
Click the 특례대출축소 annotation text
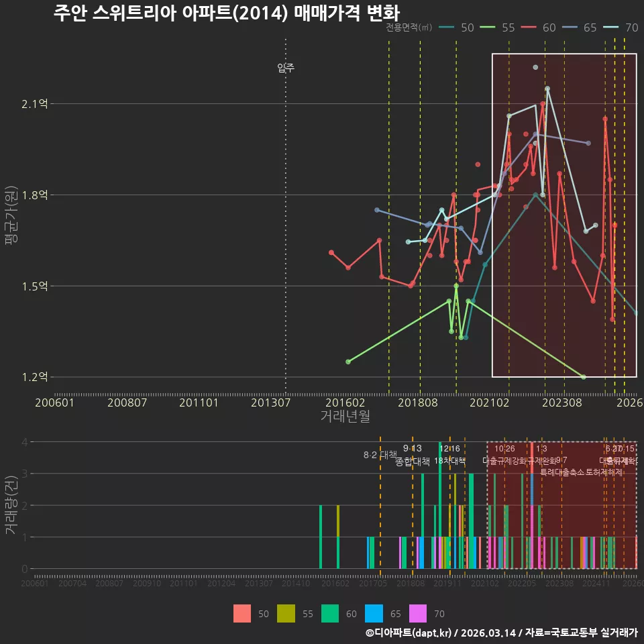pyautogui.click(x=563, y=472)
